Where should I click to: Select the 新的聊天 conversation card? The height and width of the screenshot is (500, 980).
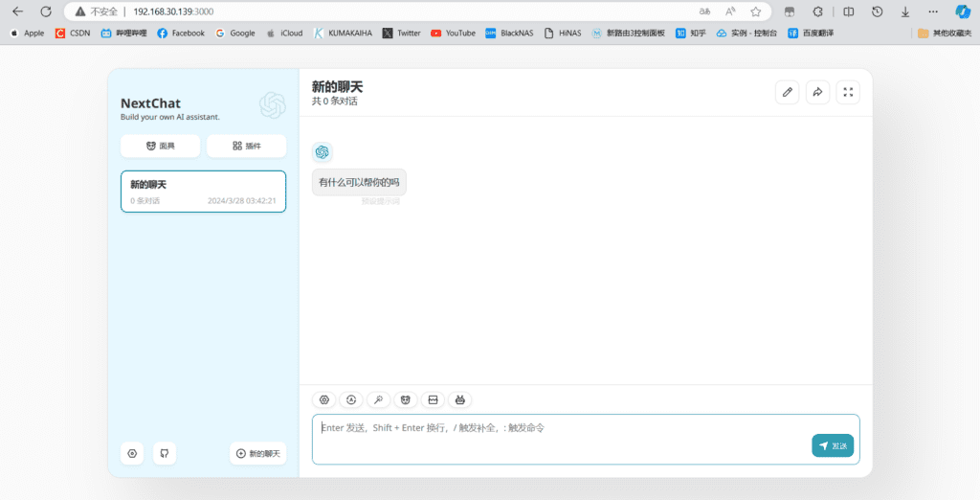tap(203, 192)
